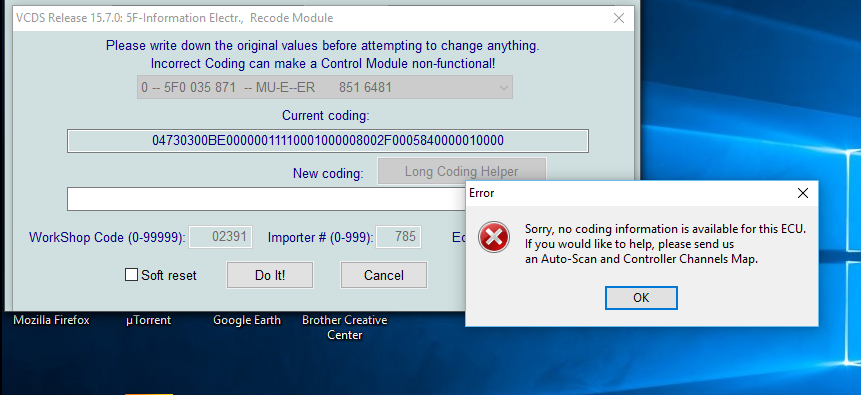
Task: Select µTorrent desktop shortcut label
Action: pos(148,320)
